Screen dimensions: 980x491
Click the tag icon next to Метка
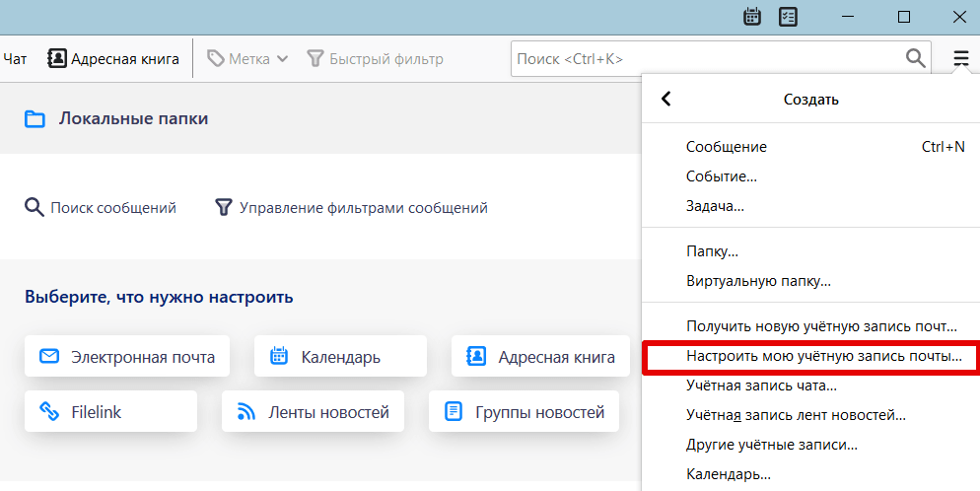click(216, 59)
